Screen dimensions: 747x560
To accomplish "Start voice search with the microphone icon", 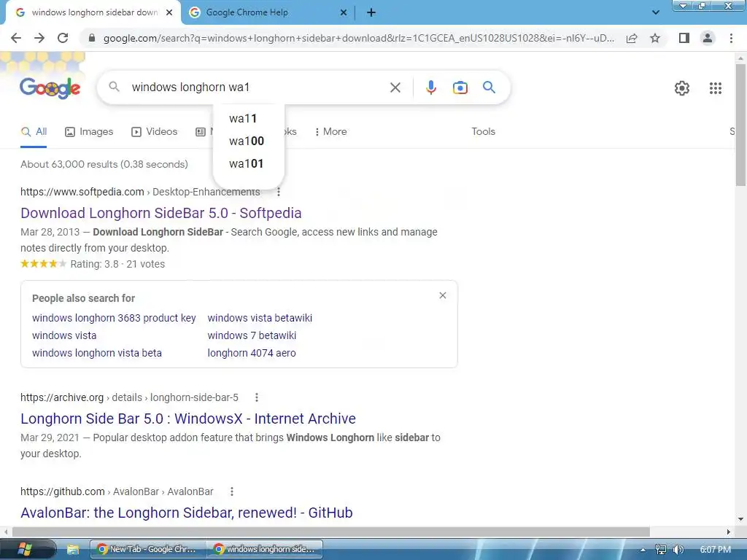I will click(431, 87).
